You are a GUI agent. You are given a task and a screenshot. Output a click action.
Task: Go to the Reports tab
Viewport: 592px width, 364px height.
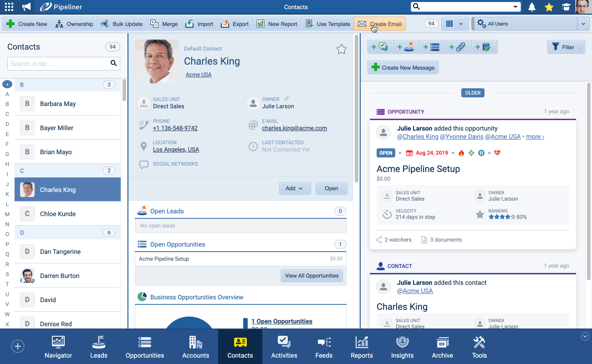362,348
